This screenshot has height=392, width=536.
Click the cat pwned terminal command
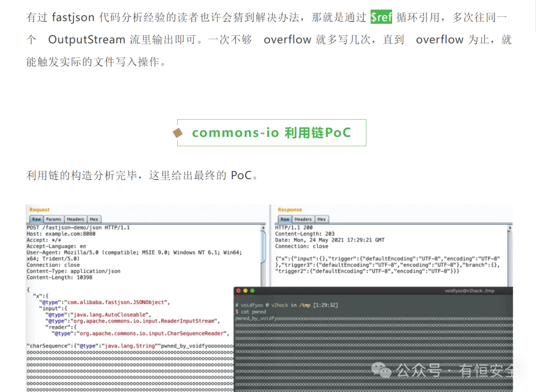click(x=253, y=312)
